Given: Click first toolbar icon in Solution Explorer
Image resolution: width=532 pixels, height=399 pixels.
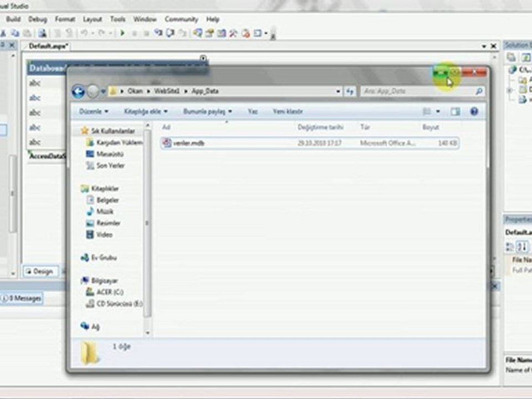Looking at the screenshot, I should [511, 57].
